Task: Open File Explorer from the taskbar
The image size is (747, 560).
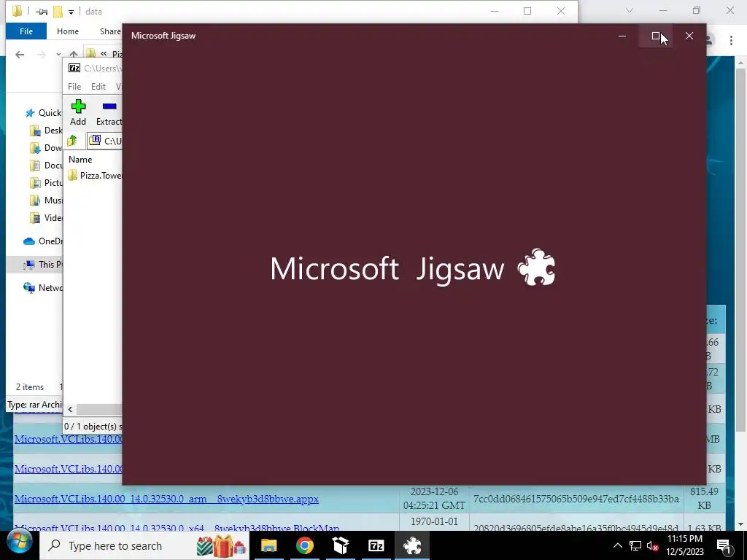Action: (x=268, y=545)
